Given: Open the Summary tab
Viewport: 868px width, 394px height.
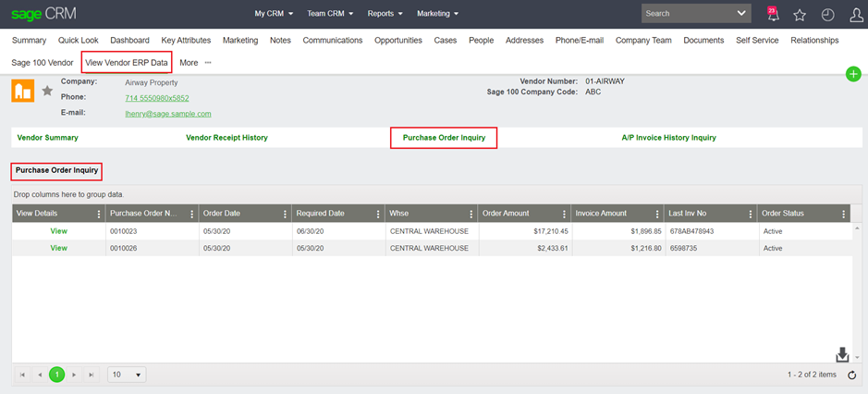Looking at the screenshot, I should 30,40.
